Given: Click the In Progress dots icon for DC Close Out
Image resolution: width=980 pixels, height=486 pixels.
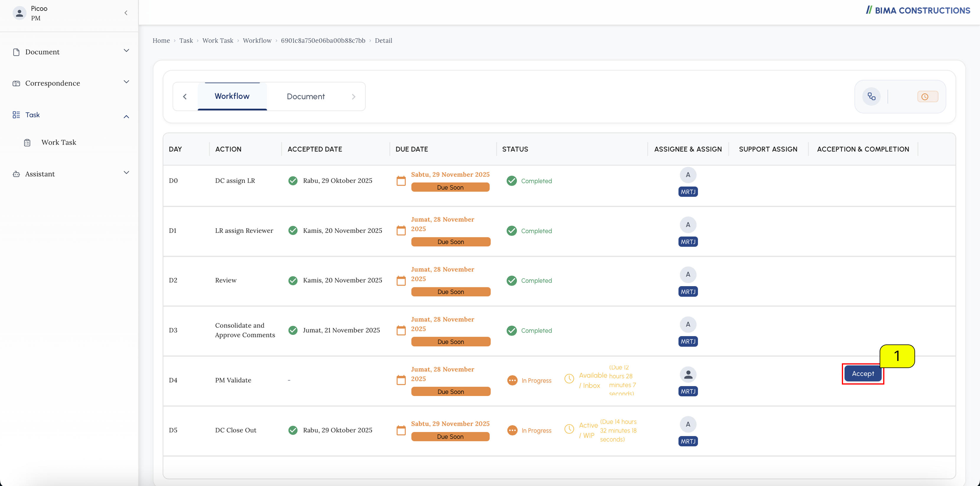Looking at the screenshot, I should tap(512, 430).
